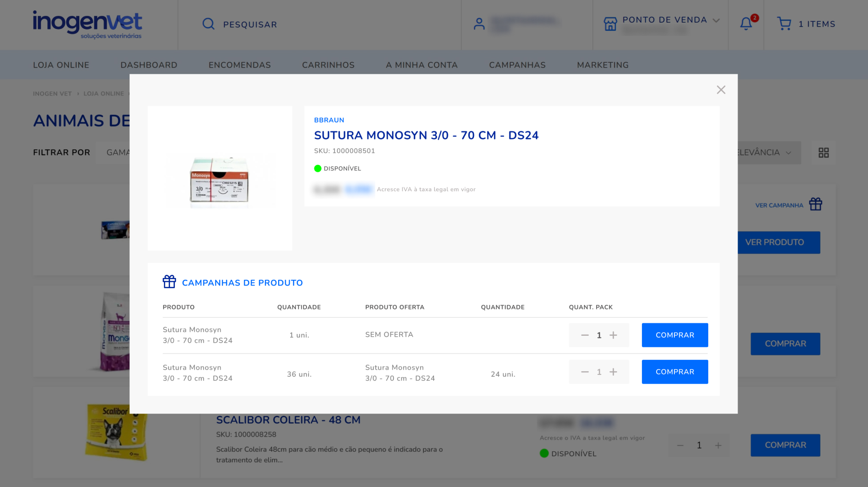Click the search magnifier icon

click(208, 24)
